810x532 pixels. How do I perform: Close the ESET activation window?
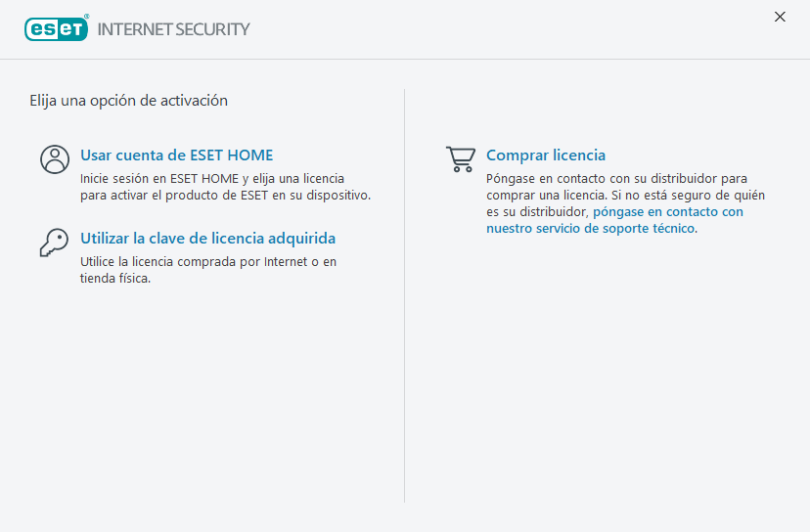[780, 17]
